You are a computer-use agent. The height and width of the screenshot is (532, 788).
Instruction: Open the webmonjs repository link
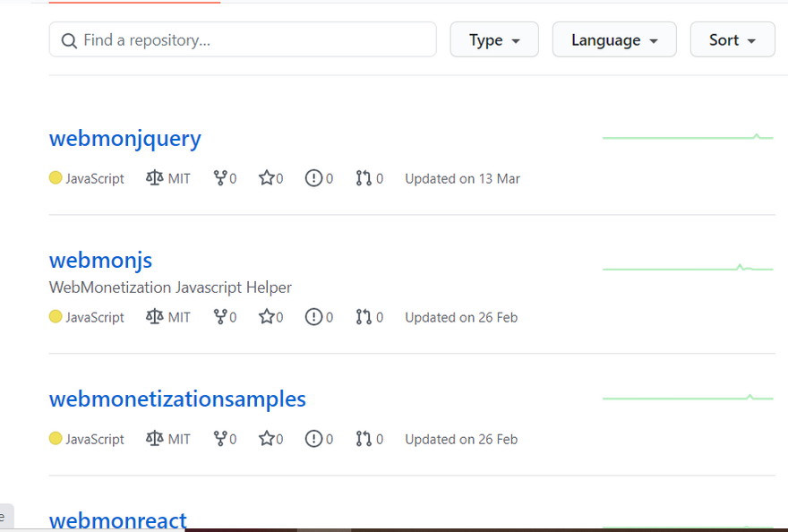point(101,261)
